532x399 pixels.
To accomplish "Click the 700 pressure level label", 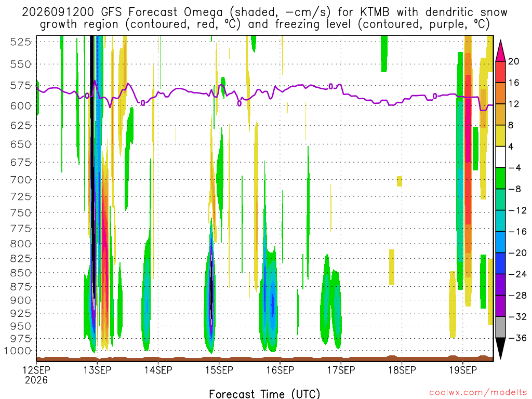I will coord(20,179).
